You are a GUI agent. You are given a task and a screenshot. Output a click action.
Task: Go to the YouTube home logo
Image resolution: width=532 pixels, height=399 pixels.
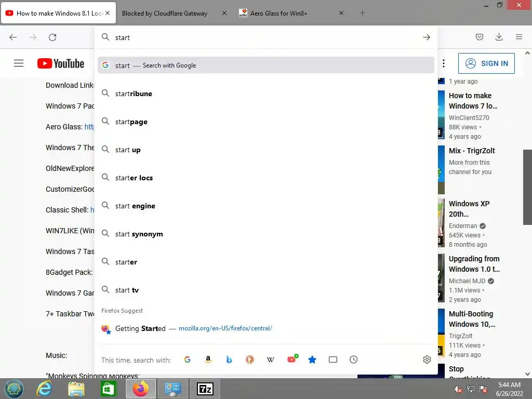pyautogui.click(x=61, y=63)
